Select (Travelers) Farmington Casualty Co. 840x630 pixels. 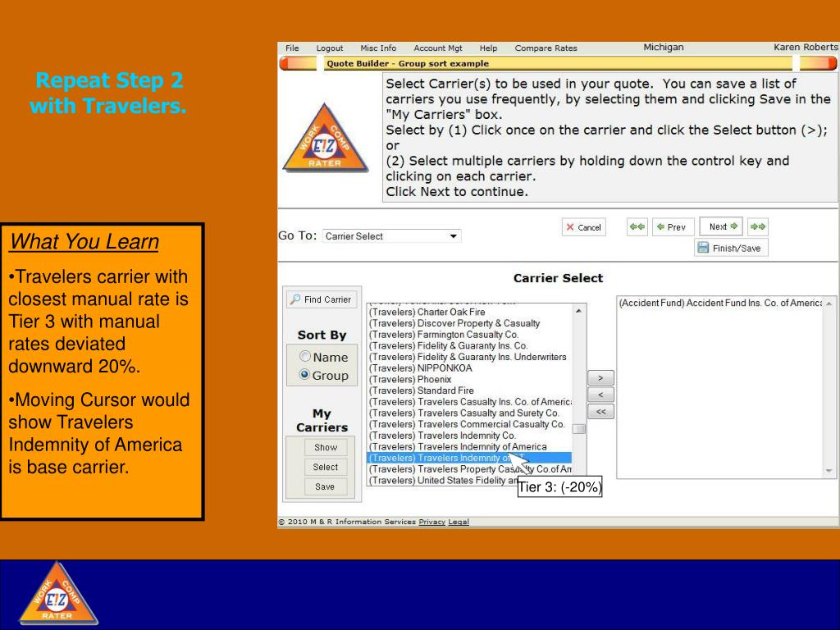[469, 335]
